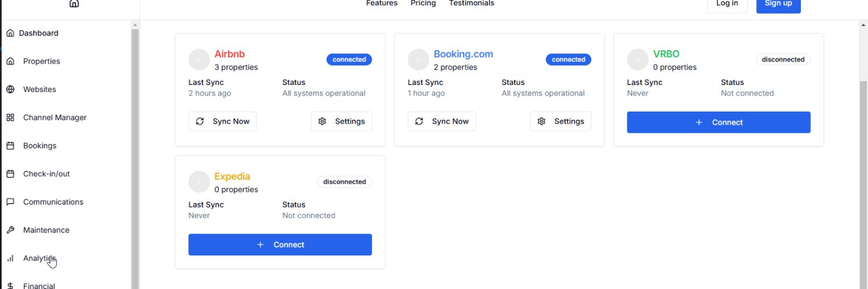Click the Properties house icon in sidebar
Viewport: 868px width, 289px height.
[10, 61]
